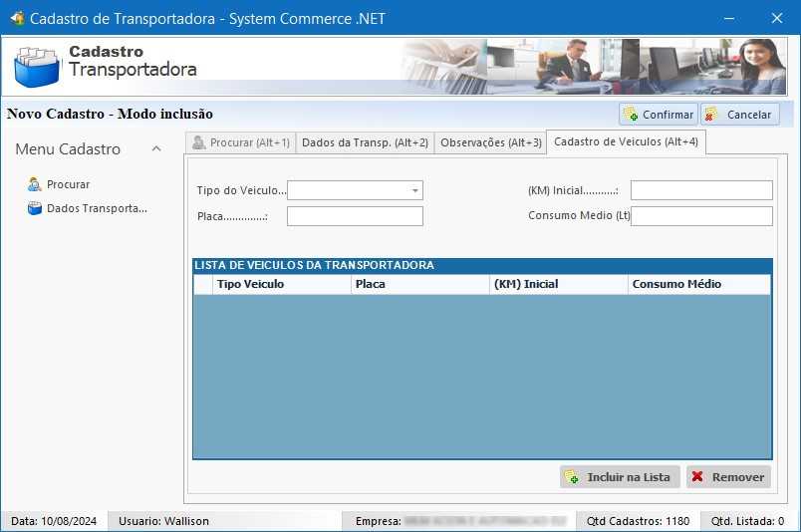Click the Consumo Medio input field
Screen dimensions: 801x532
click(x=701, y=216)
